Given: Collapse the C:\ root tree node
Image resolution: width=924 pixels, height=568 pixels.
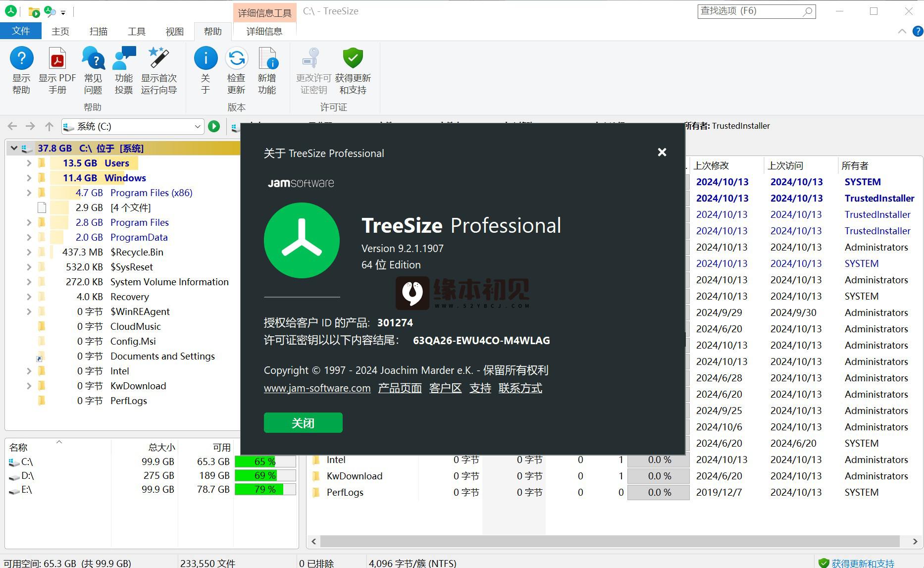Looking at the screenshot, I should point(14,148).
